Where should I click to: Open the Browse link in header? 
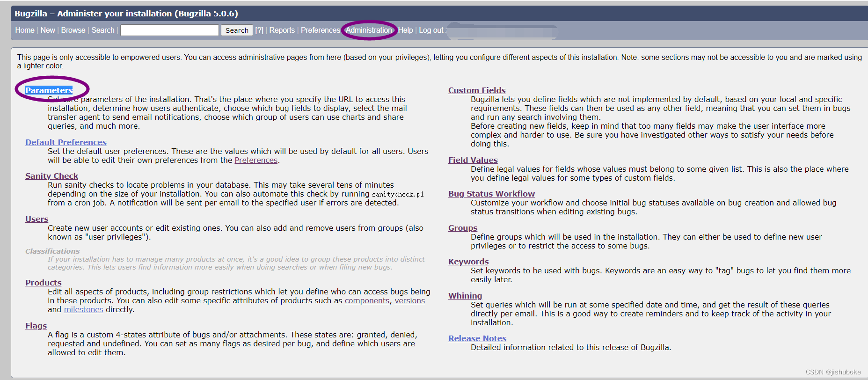73,30
